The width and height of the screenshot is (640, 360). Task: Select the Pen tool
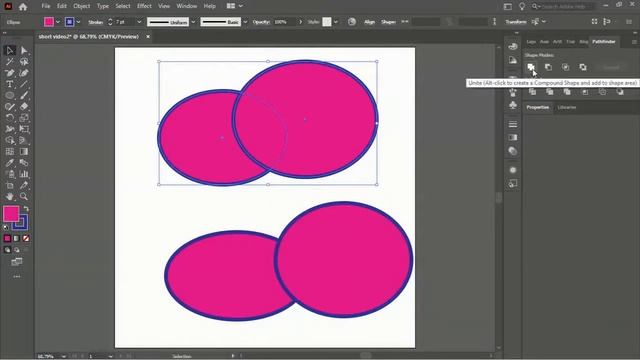10,73
